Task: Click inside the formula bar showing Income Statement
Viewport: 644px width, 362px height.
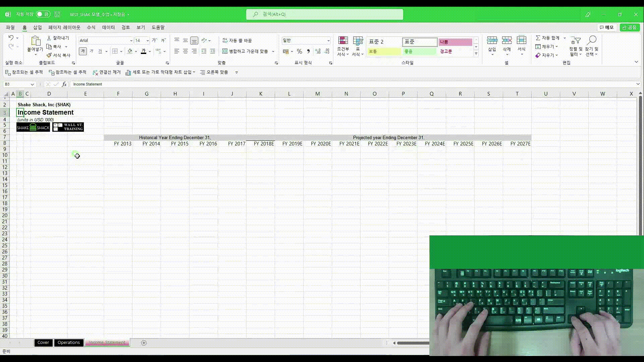Action: pos(352,84)
